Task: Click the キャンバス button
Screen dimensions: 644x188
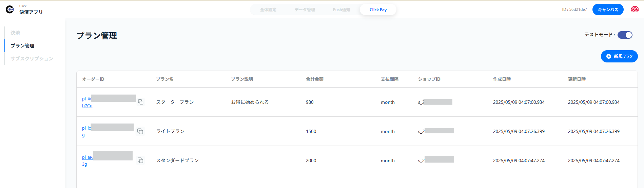Action: [608, 10]
